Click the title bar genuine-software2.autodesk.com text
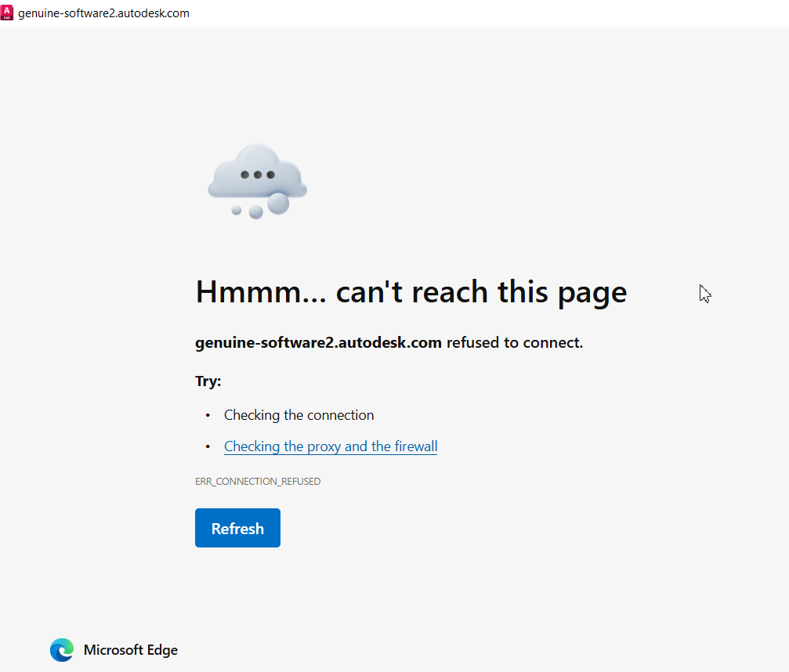This screenshot has height=672, width=789. point(103,13)
